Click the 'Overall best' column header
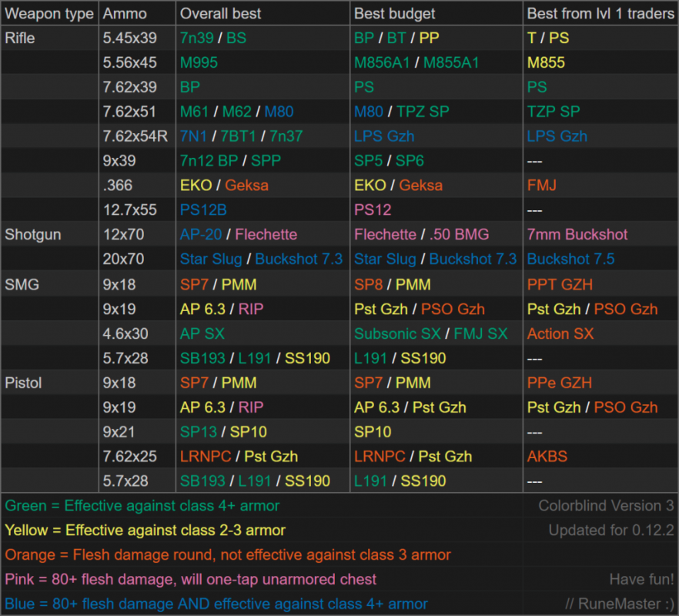Screen dimensions: 679x616 pyautogui.click(x=220, y=13)
